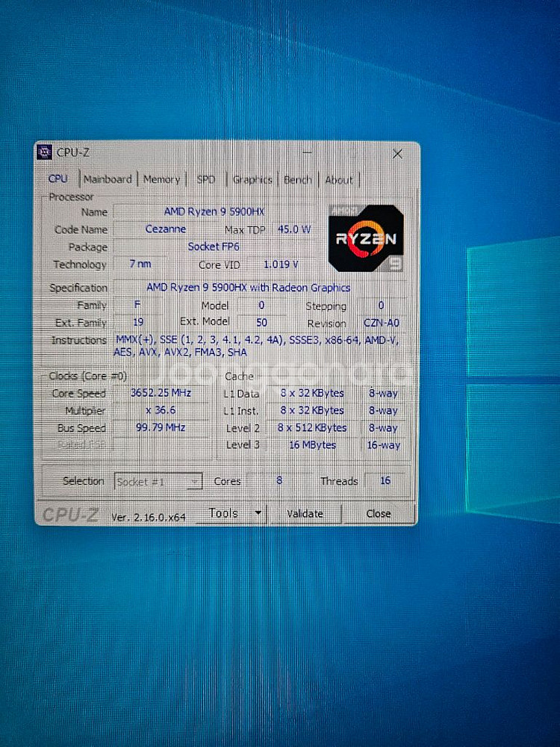The image size is (560, 747).
Task: Click the Threads value 16
Action: click(385, 480)
